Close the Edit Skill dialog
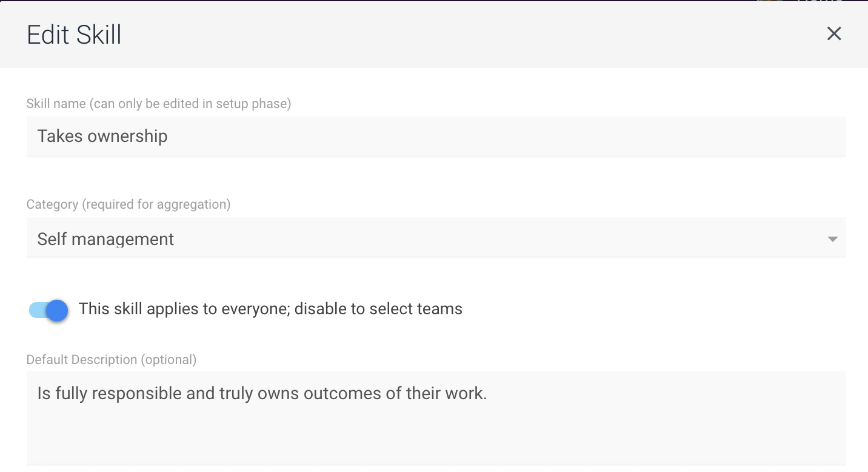This screenshot has height=472, width=868. click(834, 34)
